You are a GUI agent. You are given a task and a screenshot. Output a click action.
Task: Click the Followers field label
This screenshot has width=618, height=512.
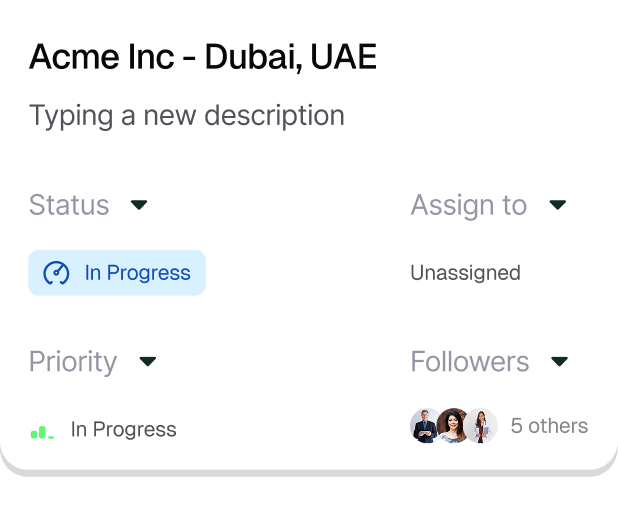click(470, 361)
